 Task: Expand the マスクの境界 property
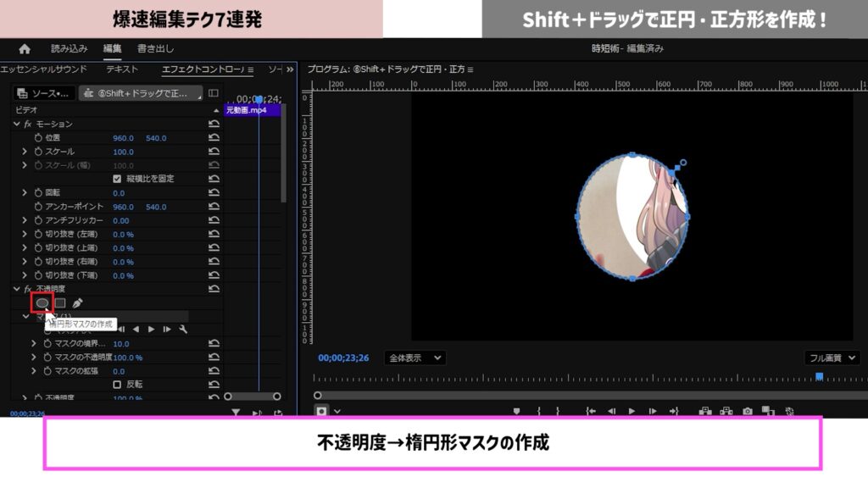(x=34, y=344)
